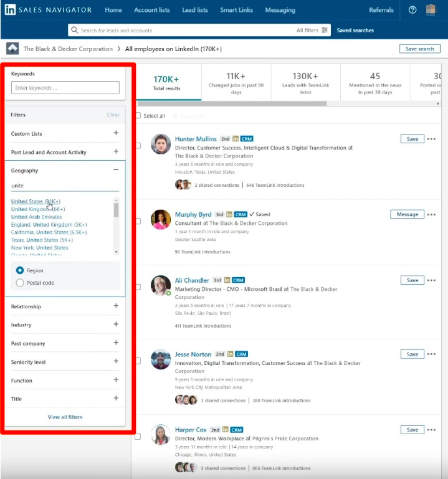
Task: Clear all filters
Action: click(x=113, y=115)
